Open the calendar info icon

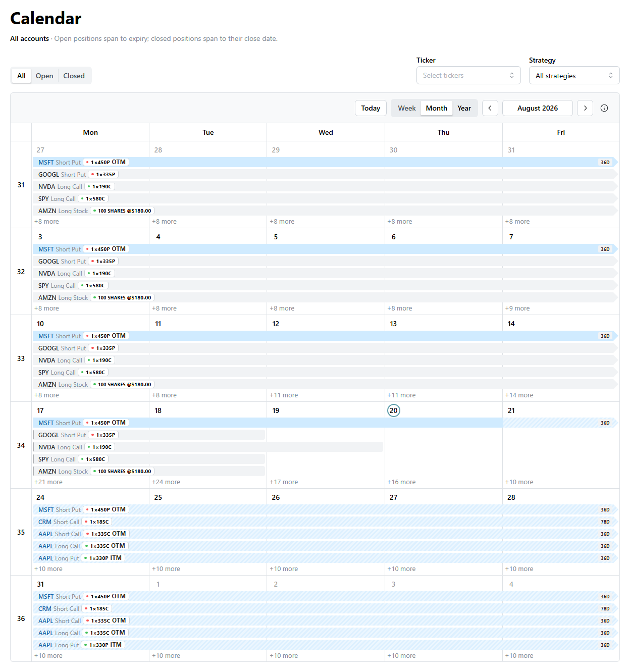pyautogui.click(x=604, y=108)
